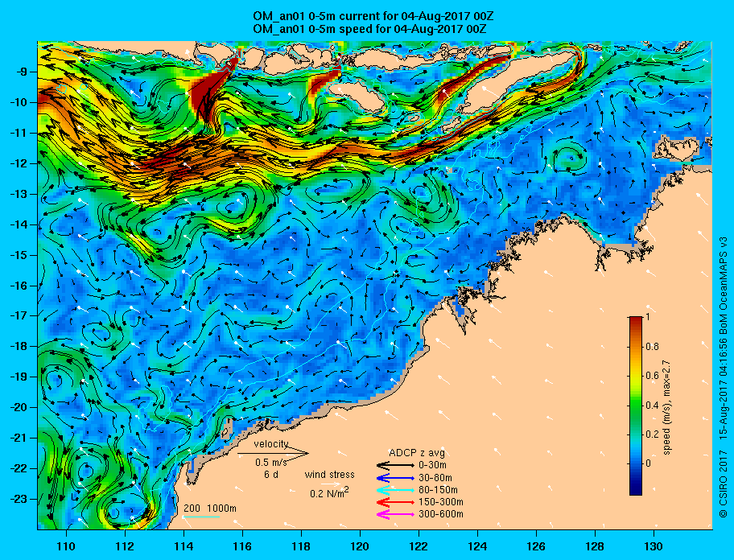Click the subtitle 'OM_an01 0-5m speed' line
The image size is (734, 560).
tap(369, 28)
